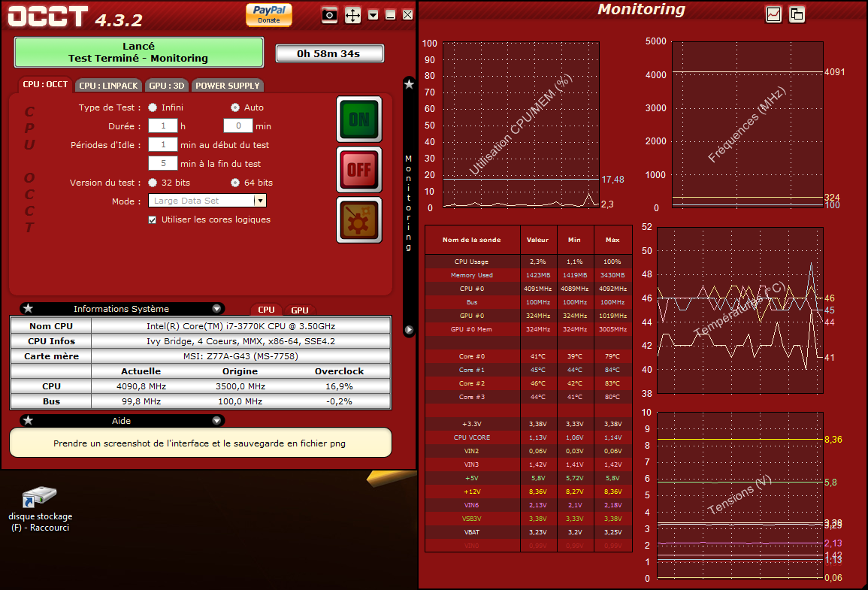The width and height of the screenshot is (868, 590).
Task: Open the POWER SUPPLY tab
Action: [228, 86]
